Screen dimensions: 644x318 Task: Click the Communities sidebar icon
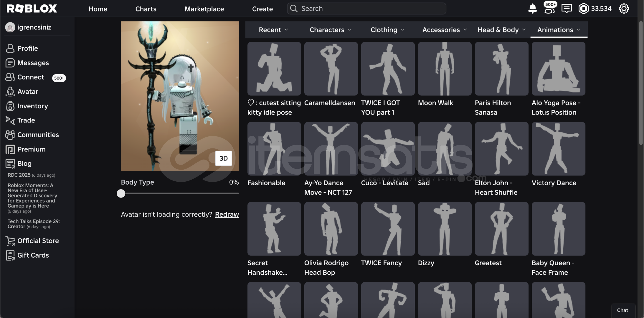click(10, 135)
